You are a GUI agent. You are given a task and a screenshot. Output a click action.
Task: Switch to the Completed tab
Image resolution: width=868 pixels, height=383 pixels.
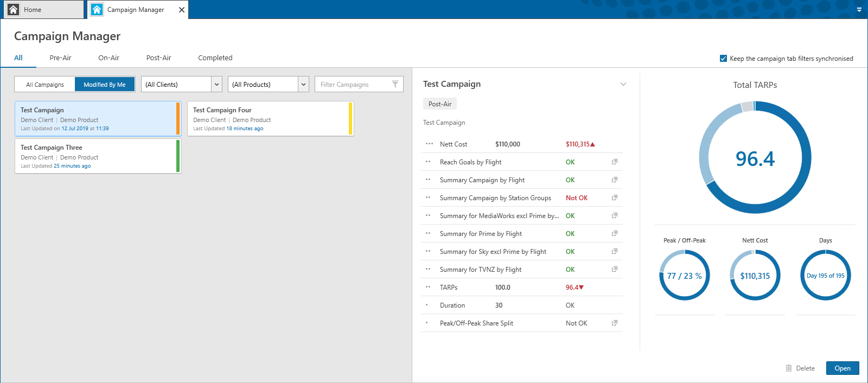tap(215, 58)
